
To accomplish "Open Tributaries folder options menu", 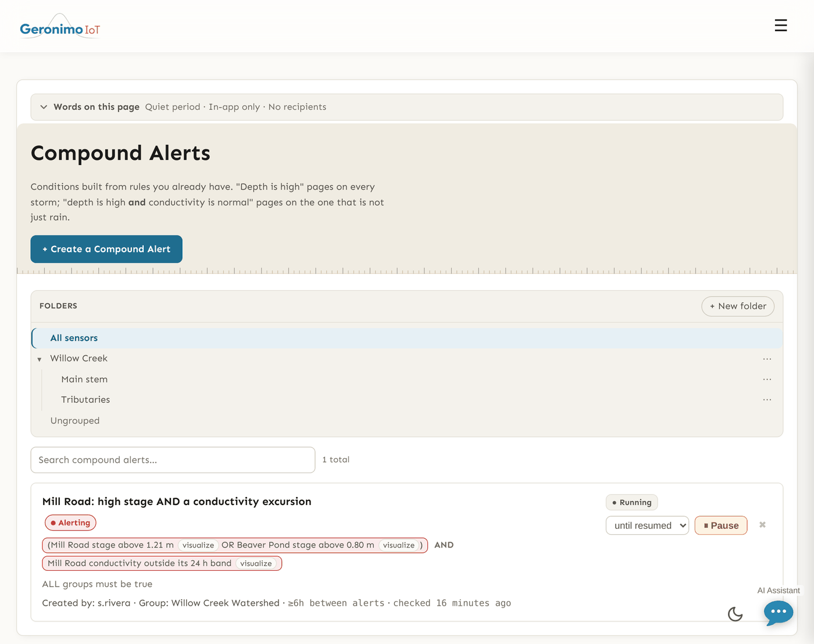I will [767, 399].
